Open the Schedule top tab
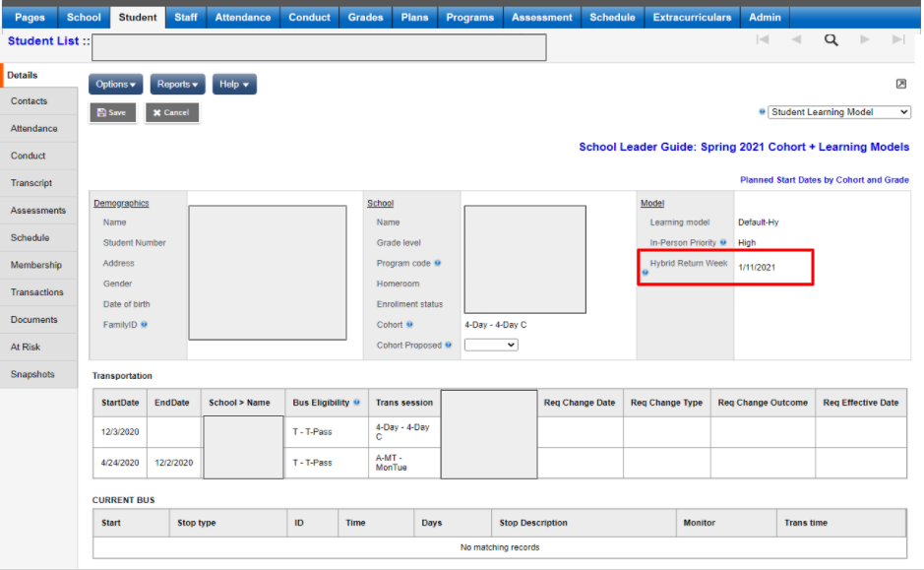This screenshot has width=924, height=570. (x=612, y=17)
